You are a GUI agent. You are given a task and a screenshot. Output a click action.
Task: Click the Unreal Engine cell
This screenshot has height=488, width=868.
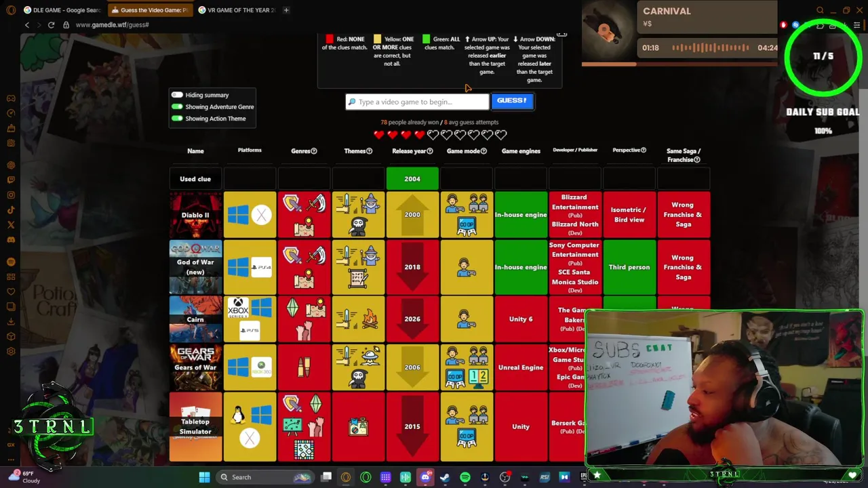point(521,367)
